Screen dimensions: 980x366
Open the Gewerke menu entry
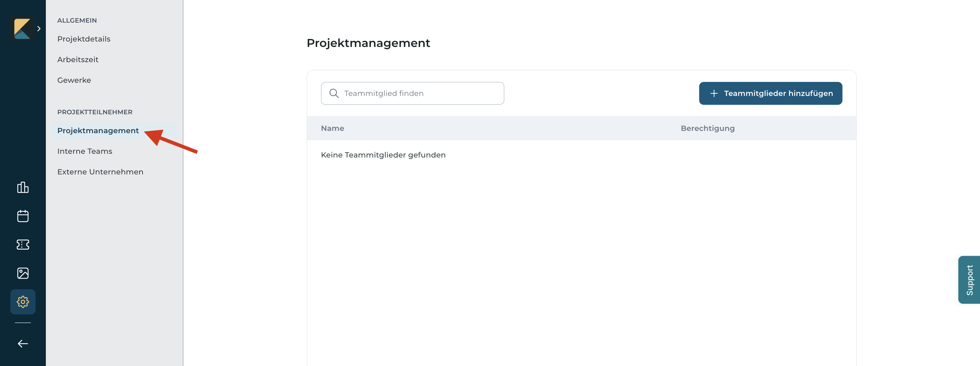click(x=74, y=80)
